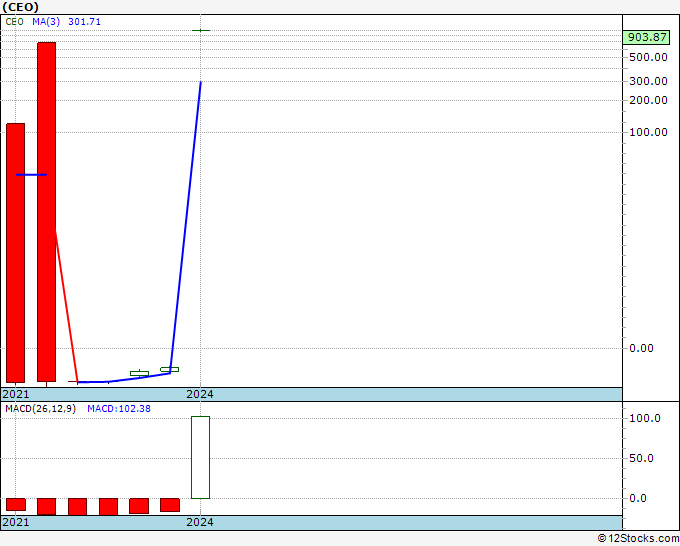Viewport: 680px width, 546px height.
Task: Click the tallest red candlestick
Action: (46, 212)
